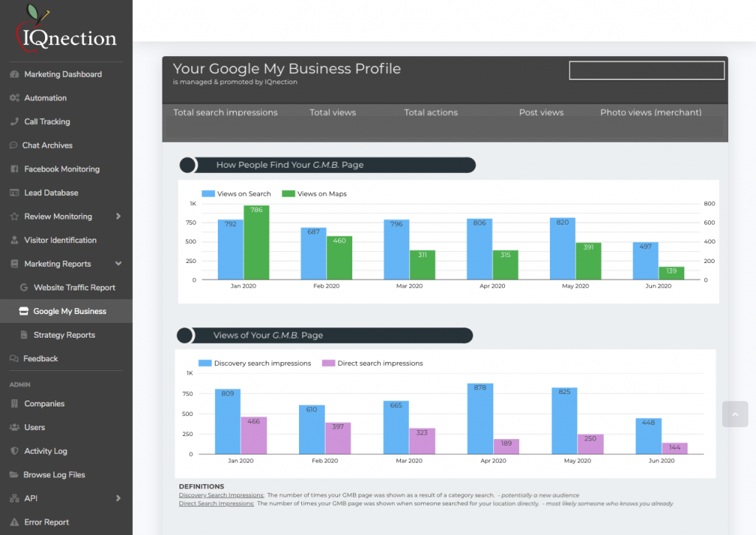Open Call Tracking in the sidebar
Image resolution: width=756 pixels, height=535 pixels.
click(x=47, y=122)
